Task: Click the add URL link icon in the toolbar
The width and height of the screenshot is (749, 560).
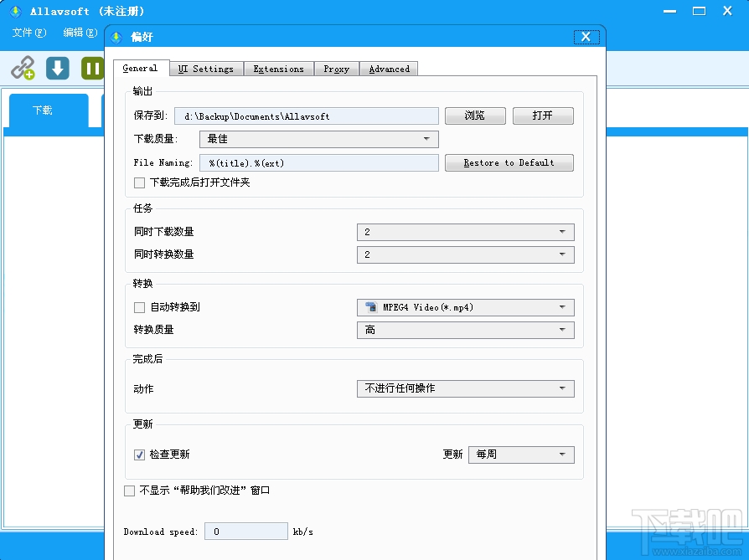Action: pos(23,68)
